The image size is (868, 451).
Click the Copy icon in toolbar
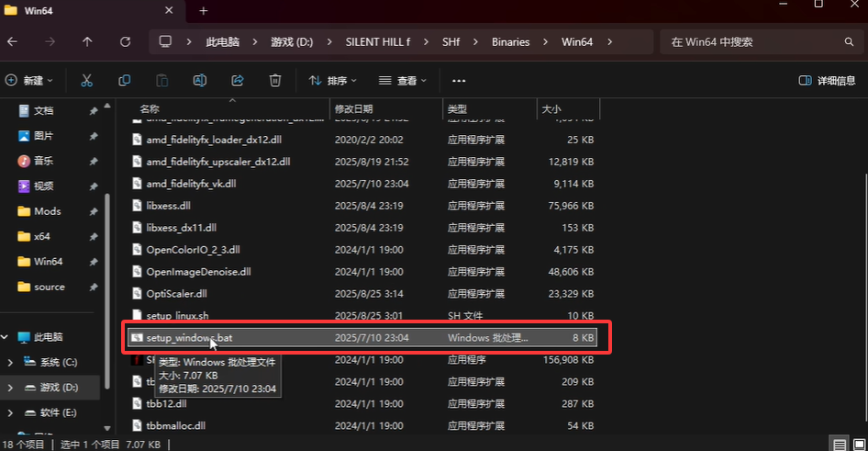tap(124, 81)
